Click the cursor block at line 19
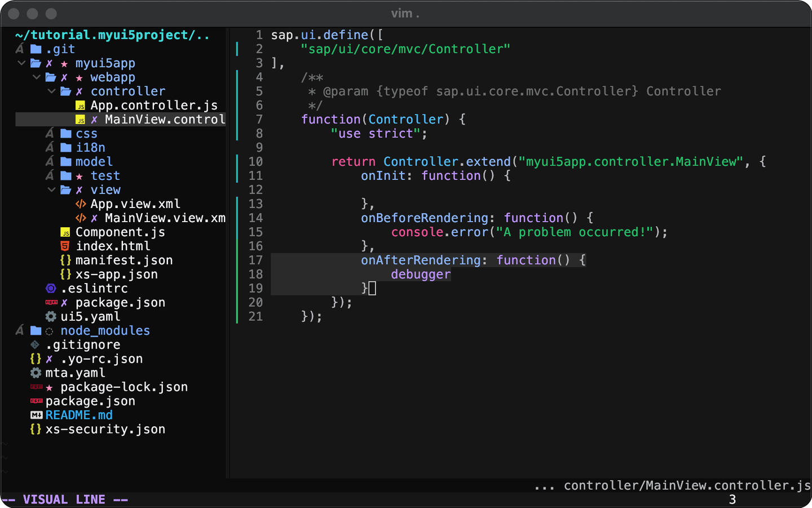This screenshot has height=508, width=812. (x=372, y=289)
